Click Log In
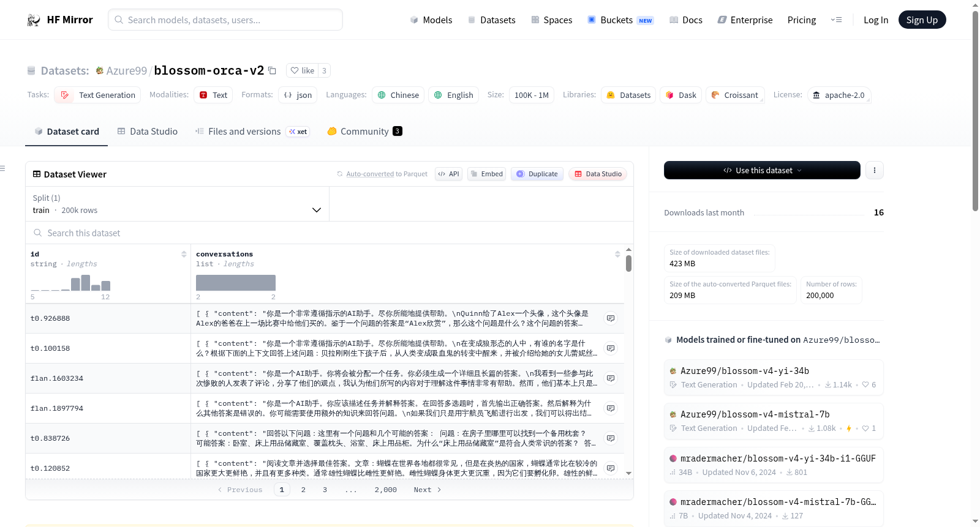Image resolution: width=980 pixels, height=527 pixels. tap(876, 20)
